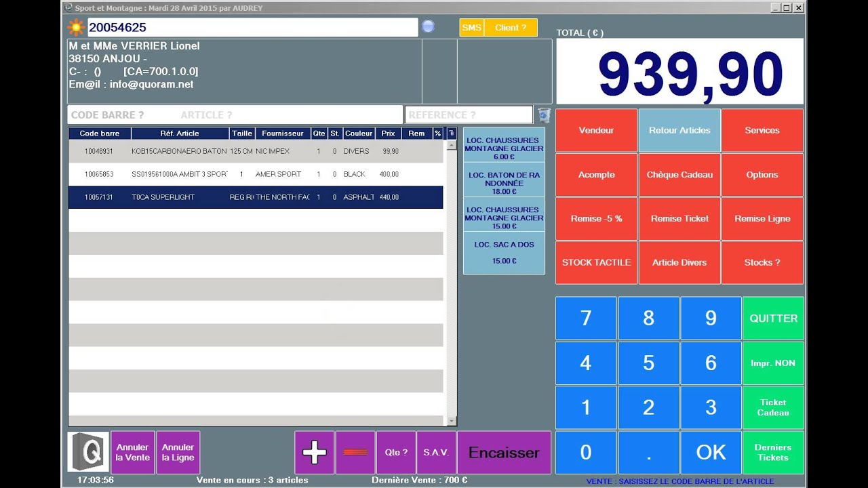Tap keypad digit 8

coord(648,318)
